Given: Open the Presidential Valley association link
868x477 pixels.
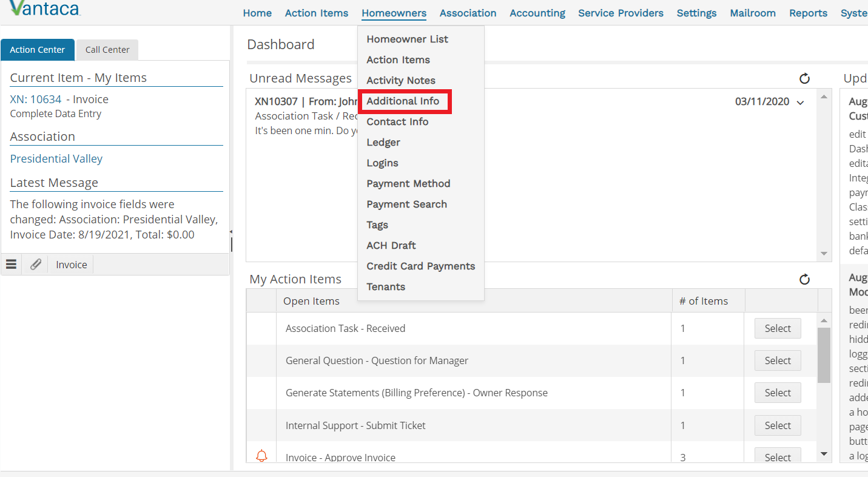Looking at the screenshot, I should pyautogui.click(x=56, y=158).
